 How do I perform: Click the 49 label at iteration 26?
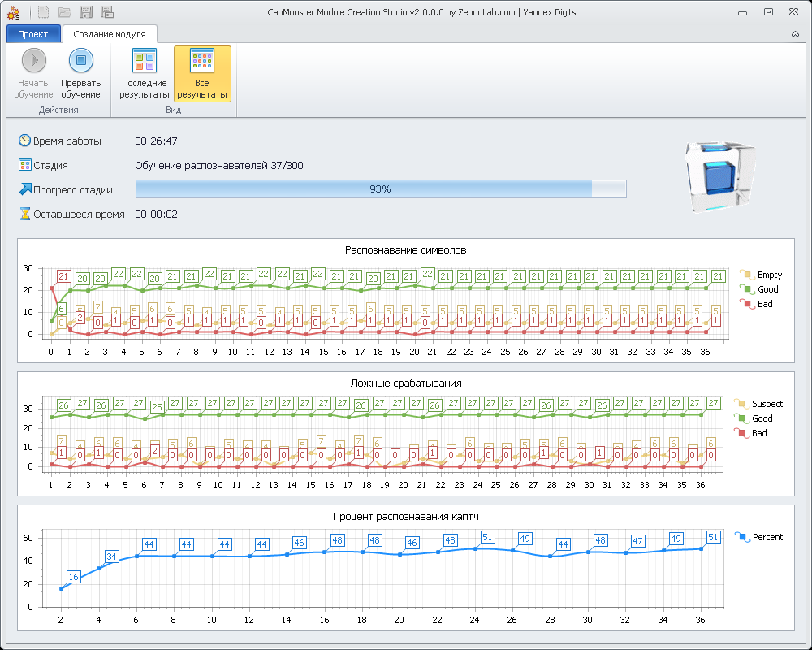(x=525, y=539)
